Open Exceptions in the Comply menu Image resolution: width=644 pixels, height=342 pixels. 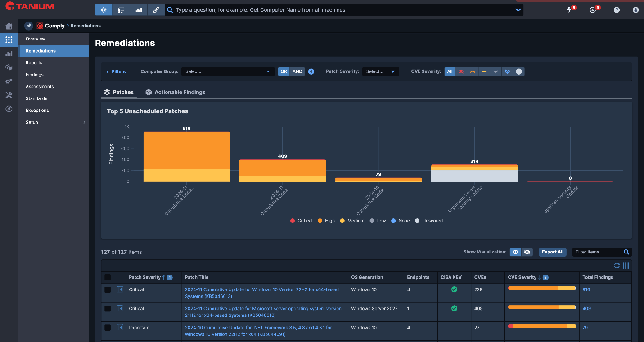tap(54, 111)
